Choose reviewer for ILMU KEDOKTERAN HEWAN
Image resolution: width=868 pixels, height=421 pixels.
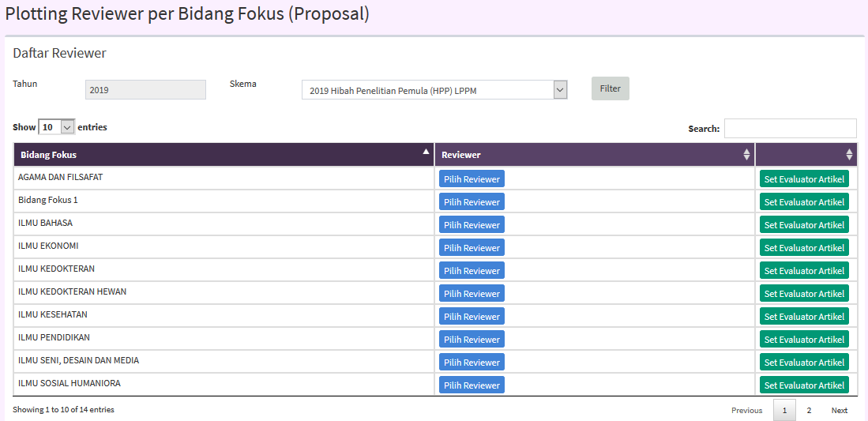pyautogui.click(x=472, y=294)
